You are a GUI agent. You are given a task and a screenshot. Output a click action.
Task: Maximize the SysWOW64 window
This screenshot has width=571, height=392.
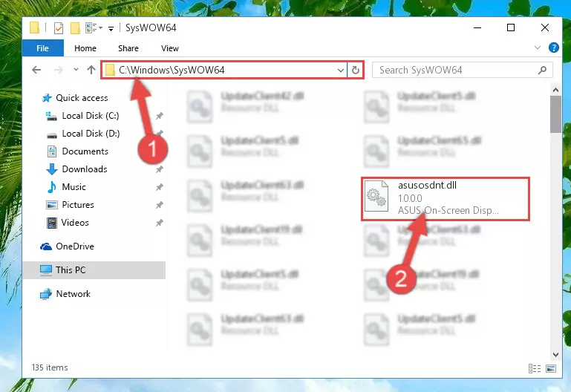(x=511, y=27)
